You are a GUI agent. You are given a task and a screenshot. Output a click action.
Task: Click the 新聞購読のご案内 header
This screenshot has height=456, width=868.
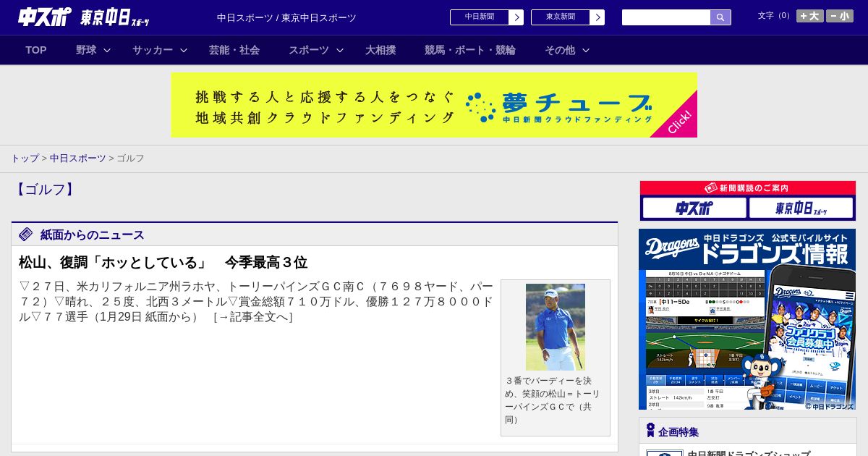tap(748, 188)
